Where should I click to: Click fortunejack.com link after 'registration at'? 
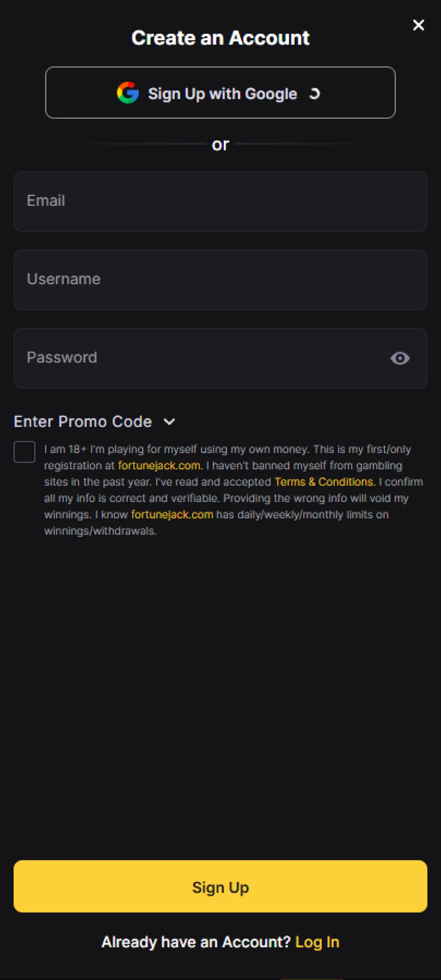pyautogui.click(x=159, y=465)
